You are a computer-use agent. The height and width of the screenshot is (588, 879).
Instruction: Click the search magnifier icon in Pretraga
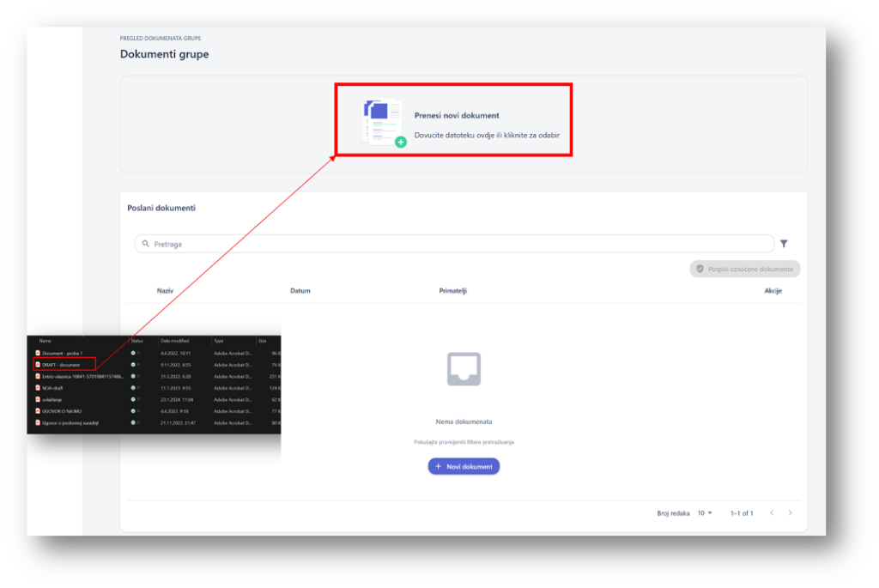click(146, 244)
